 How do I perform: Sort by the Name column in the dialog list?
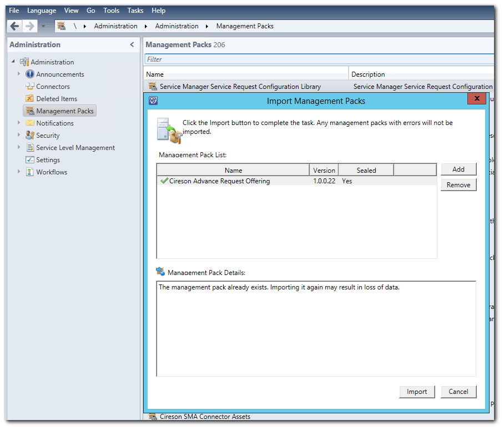(x=233, y=170)
